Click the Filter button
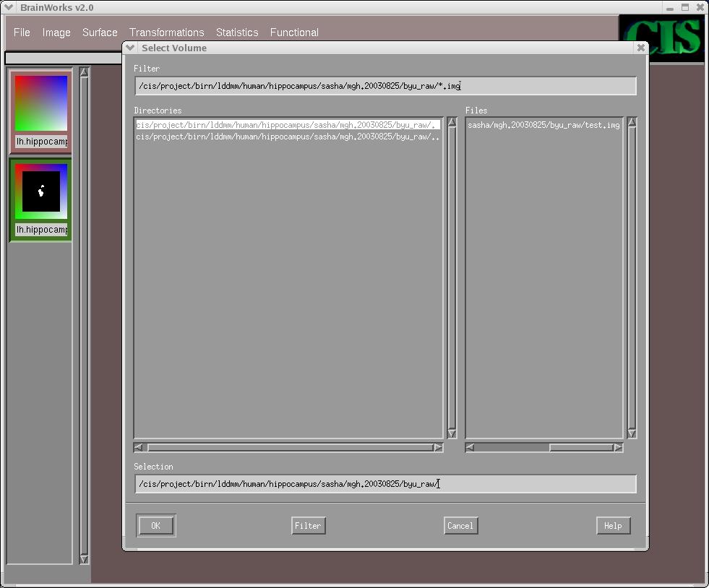Screen dimensions: 709x588 [309, 526]
